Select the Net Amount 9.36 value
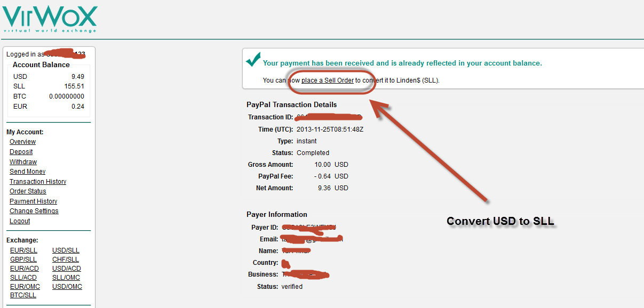This screenshot has width=644, height=308. click(324, 188)
